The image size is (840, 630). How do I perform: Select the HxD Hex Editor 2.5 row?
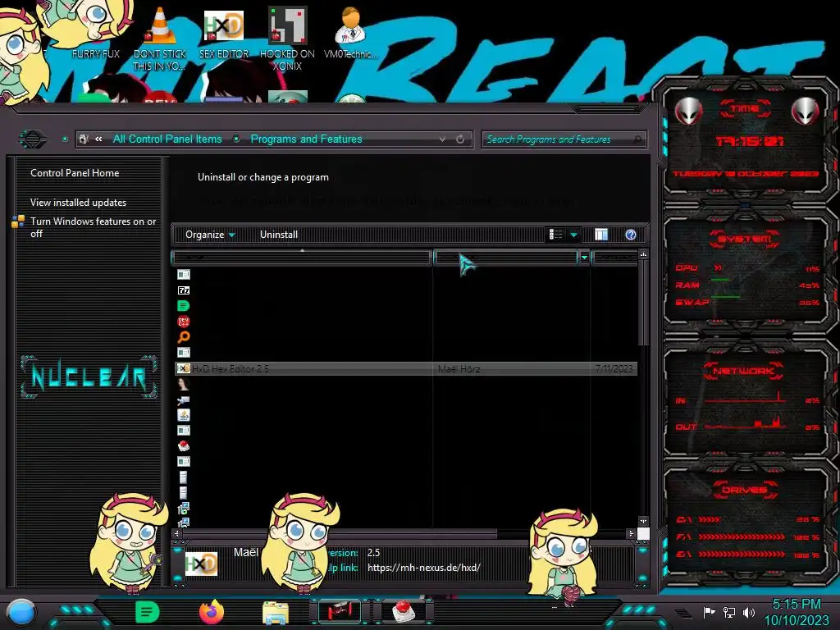click(x=406, y=368)
